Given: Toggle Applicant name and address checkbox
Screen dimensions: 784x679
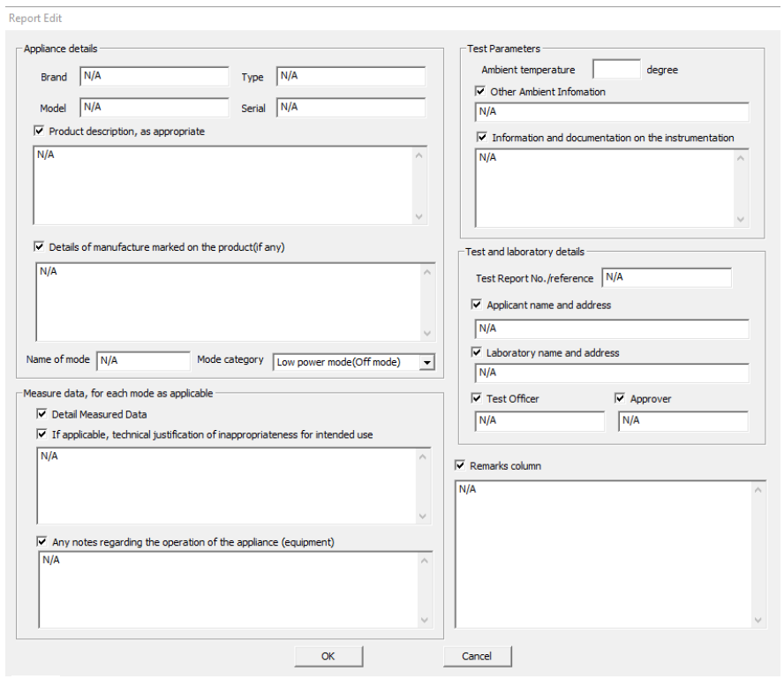Looking at the screenshot, I should coord(477,305).
